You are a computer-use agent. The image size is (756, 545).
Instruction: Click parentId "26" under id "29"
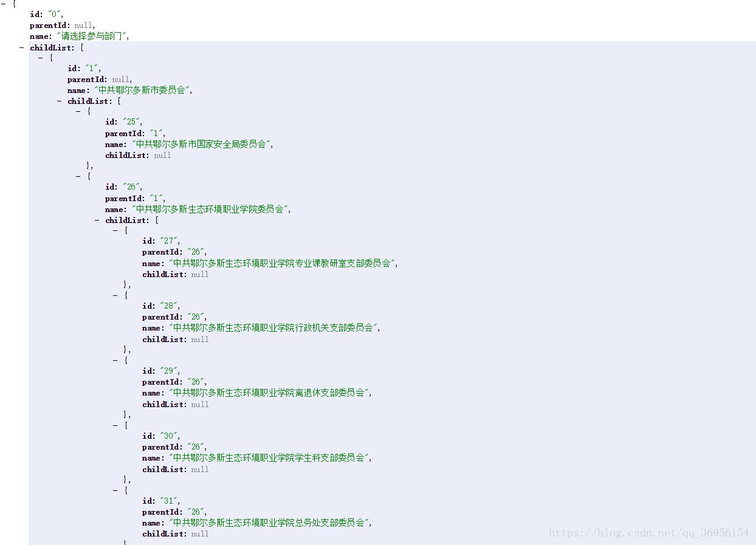click(x=196, y=382)
